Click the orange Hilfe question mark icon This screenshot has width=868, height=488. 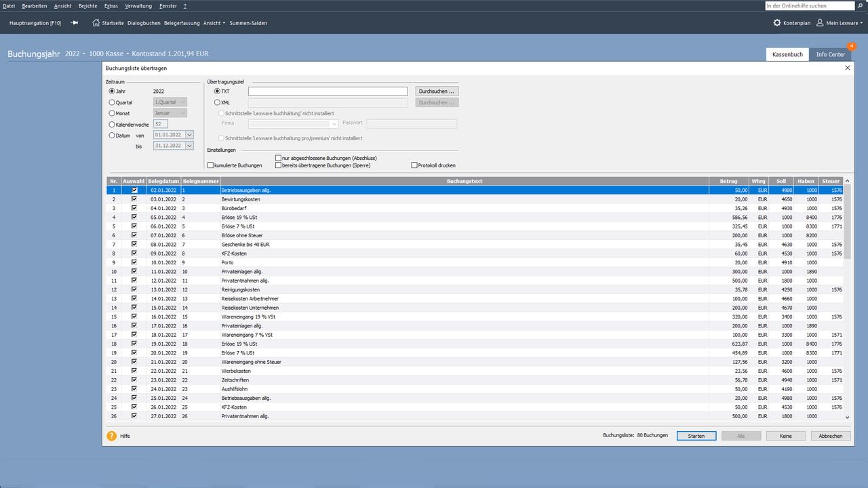[x=112, y=436]
